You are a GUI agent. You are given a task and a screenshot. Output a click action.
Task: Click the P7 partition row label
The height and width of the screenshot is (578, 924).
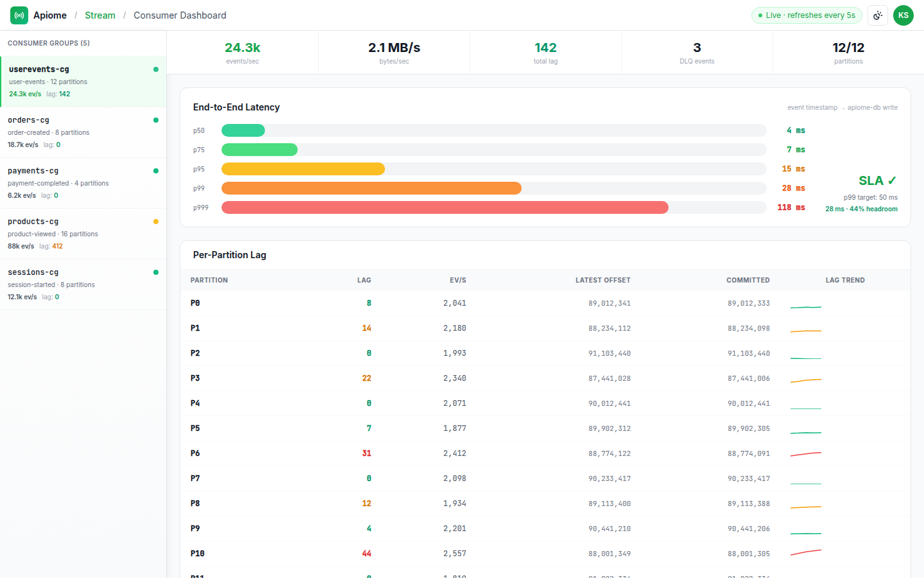(195, 478)
